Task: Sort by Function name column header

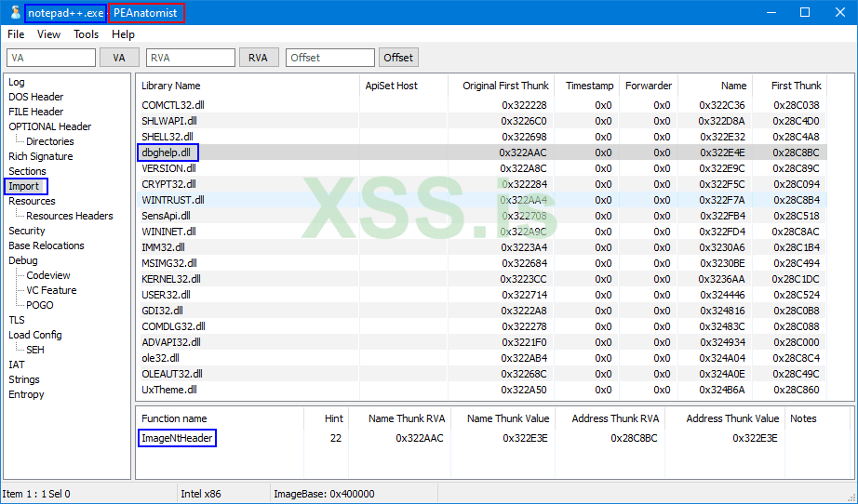Action: (220, 418)
